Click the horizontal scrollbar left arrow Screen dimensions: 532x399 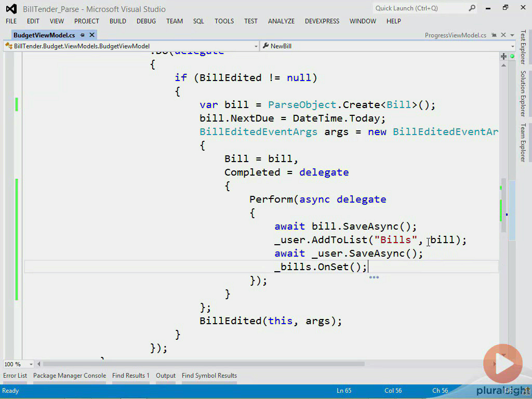pos(38,364)
